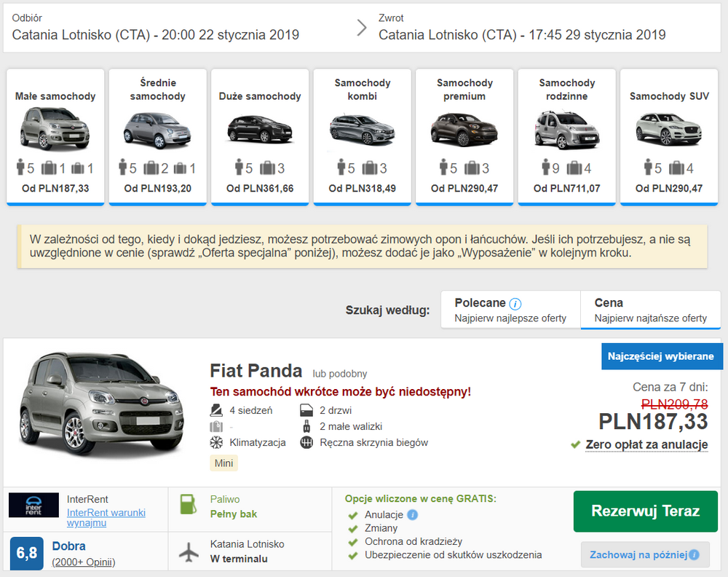Viewport: 728px width, 577px height.
Task: Filter by Samochody rodzinne category
Action: 567,137
